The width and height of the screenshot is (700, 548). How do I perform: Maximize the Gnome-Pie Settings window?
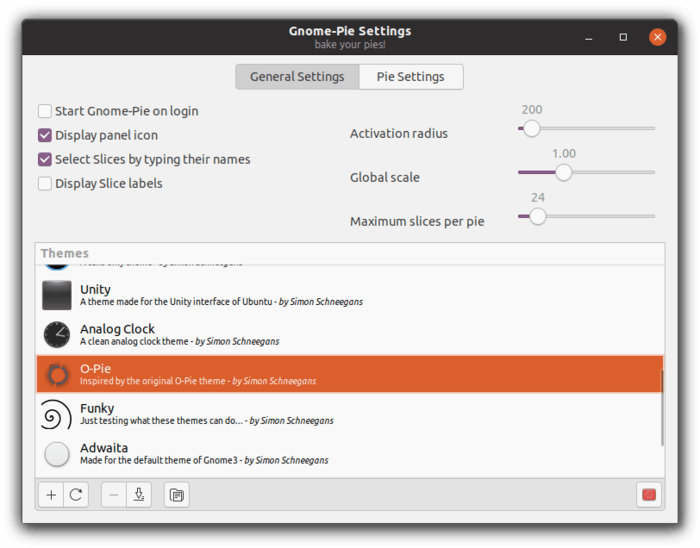click(623, 37)
